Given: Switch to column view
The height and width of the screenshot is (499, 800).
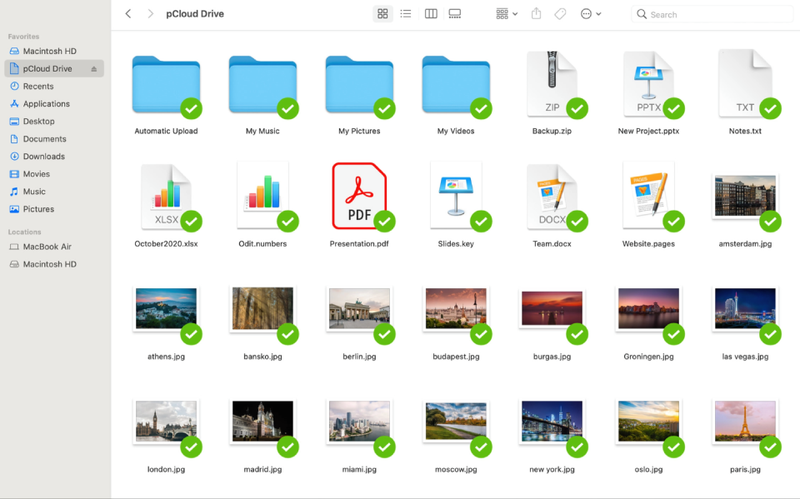Looking at the screenshot, I should click(x=431, y=14).
